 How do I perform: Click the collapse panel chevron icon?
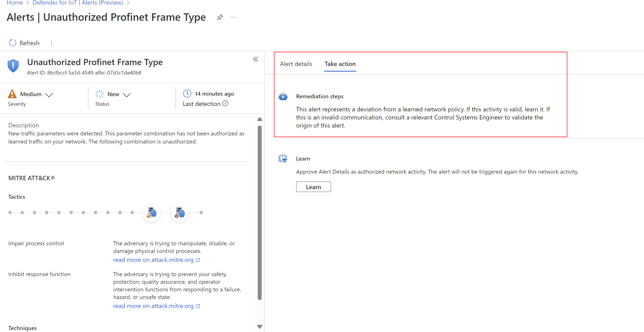(x=255, y=59)
